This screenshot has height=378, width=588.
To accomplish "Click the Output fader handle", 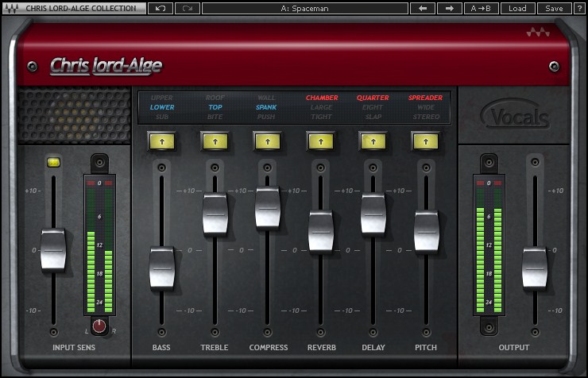I will click(535, 268).
